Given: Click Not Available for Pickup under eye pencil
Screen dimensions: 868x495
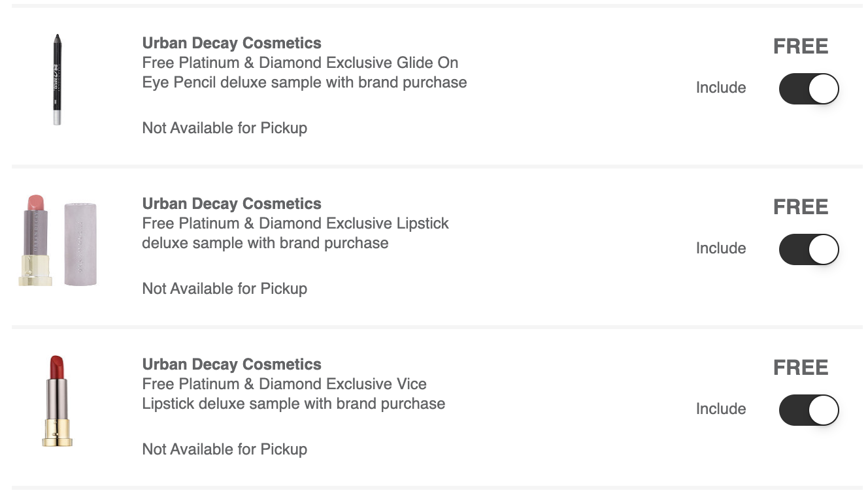Looking at the screenshot, I should tap(225, 128).
